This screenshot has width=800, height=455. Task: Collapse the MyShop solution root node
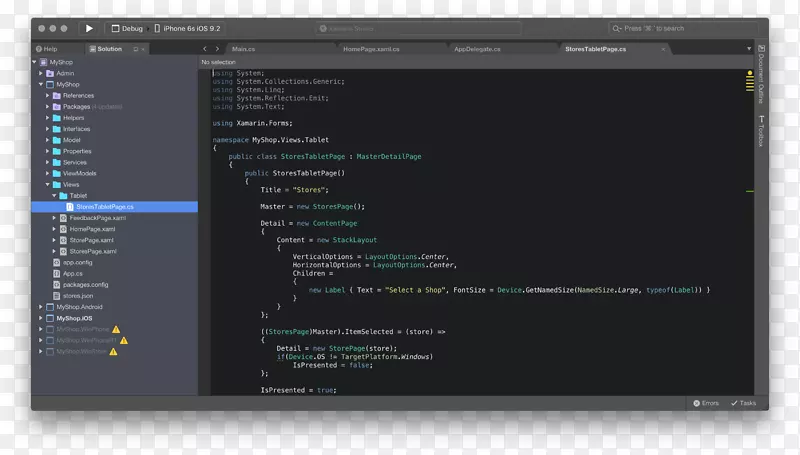[x=35, y=62]
